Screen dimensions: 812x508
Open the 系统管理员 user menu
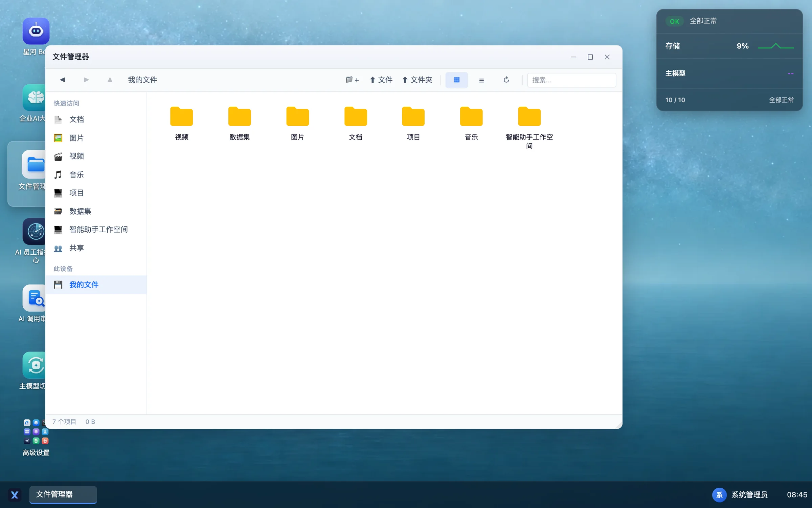(740, 495)
